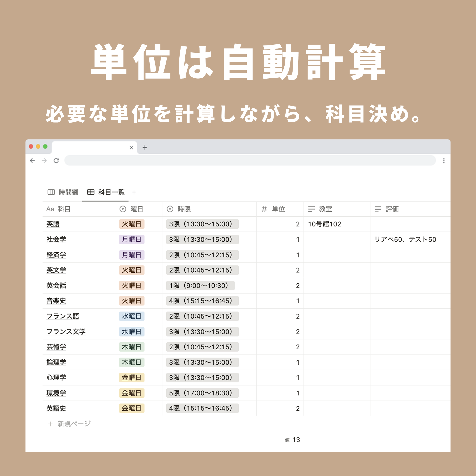Click the 教室 column header

[325, 209]
